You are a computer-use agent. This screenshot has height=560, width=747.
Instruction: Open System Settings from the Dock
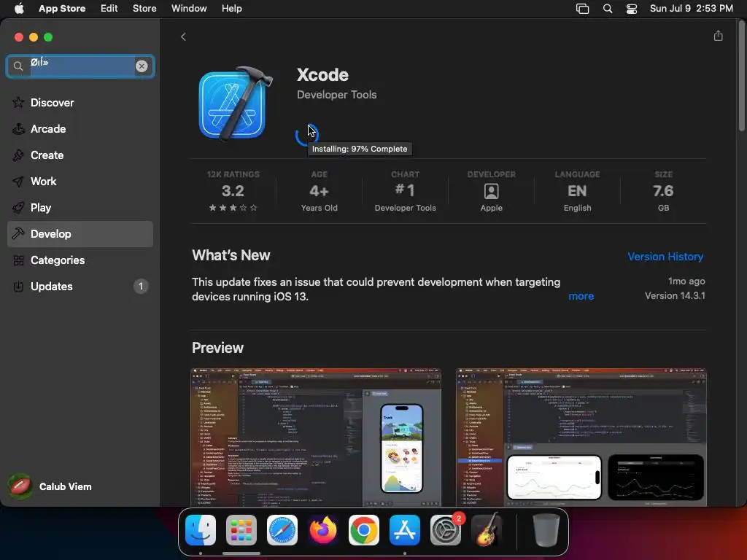tap(446, 530)
